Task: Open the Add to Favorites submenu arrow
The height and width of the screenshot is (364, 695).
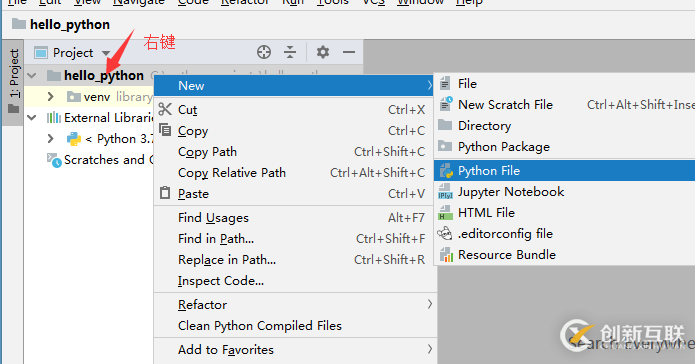Action: pyautogui.click(x=429, y=349)
